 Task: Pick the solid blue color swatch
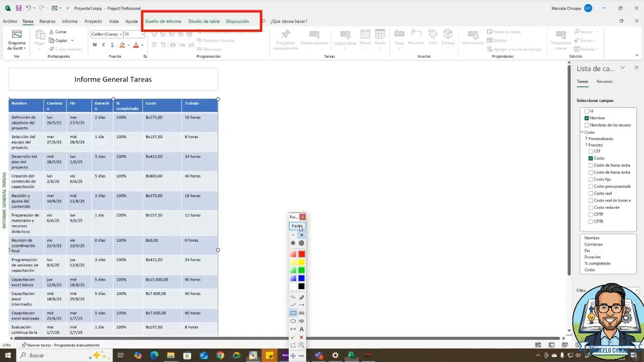(301, 278)
